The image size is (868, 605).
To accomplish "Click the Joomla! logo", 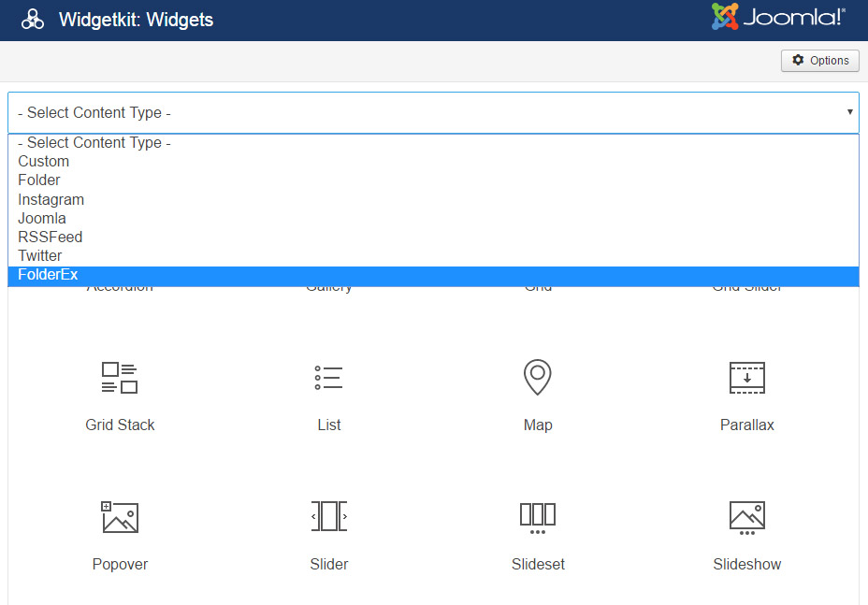I will coord(778,17).
